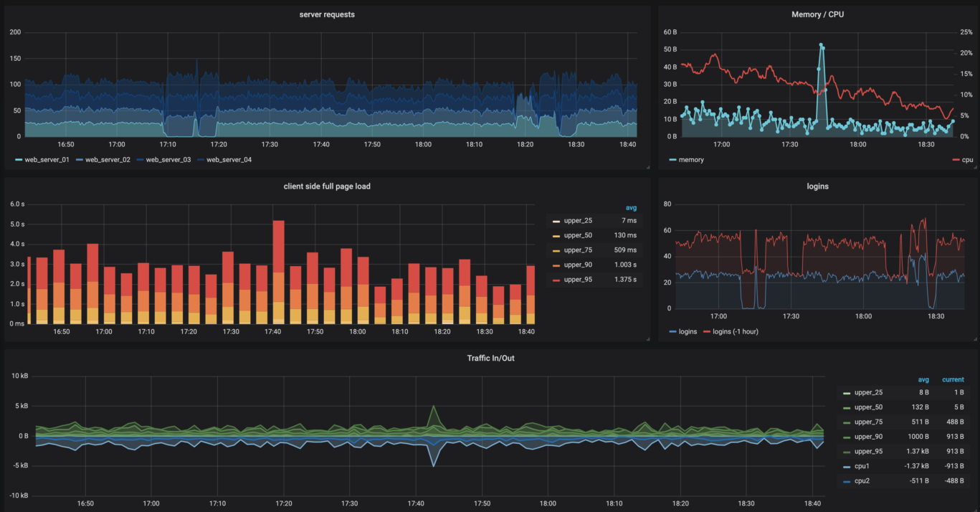Click the color swatch beside web_server_01
The image size is (980, 512).
pyautogui.click(x=19, y=160)
